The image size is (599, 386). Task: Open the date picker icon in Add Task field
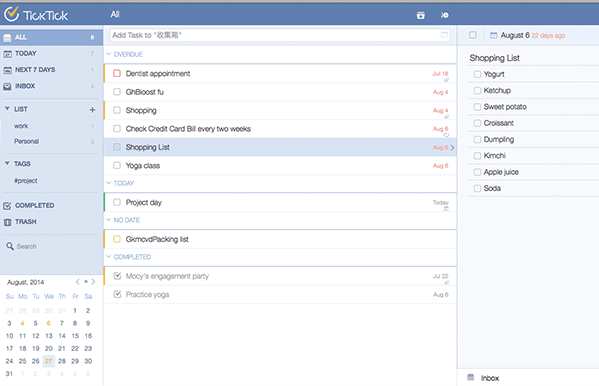coord(444,35)
